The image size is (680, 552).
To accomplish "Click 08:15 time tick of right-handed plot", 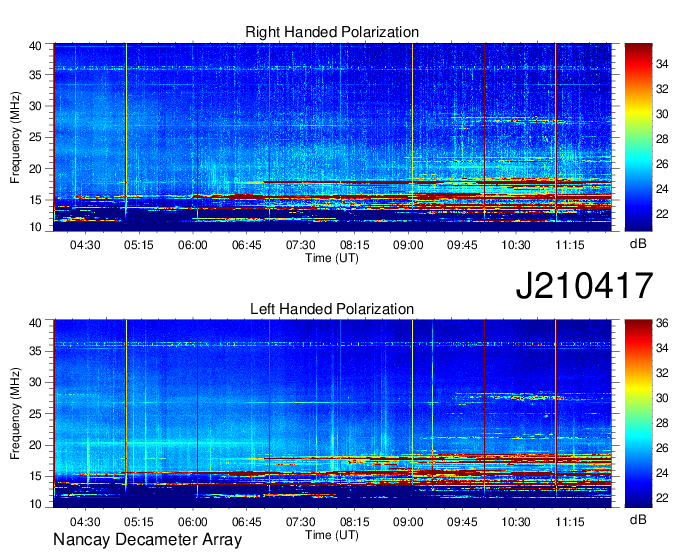I will (354, 245).
